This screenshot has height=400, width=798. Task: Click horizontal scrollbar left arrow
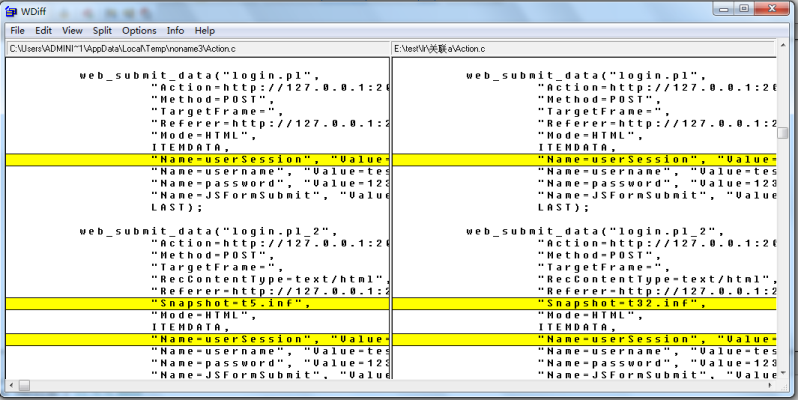click(x=11, y=385)
